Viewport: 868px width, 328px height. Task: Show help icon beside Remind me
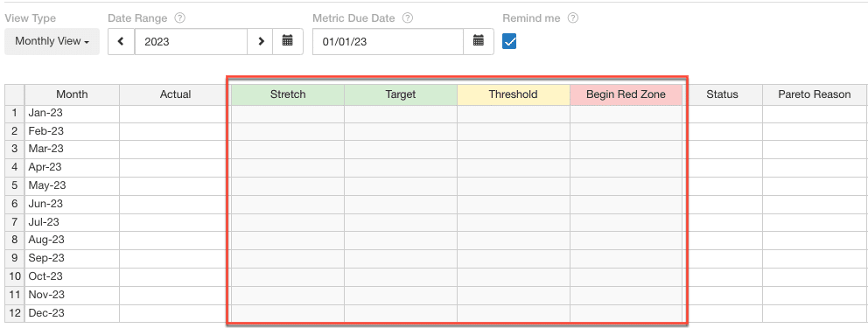[x=573, y=17]
